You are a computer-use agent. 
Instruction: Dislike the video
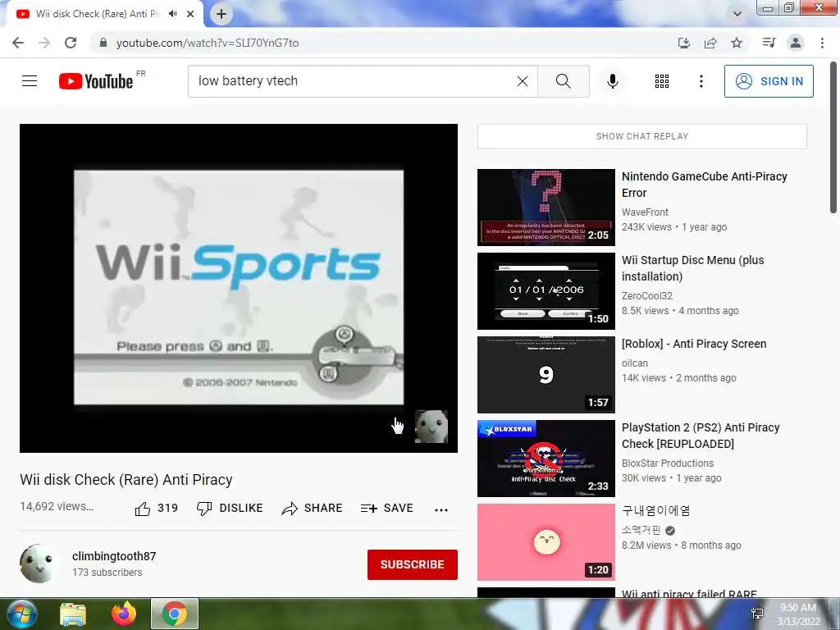click(x=230, y=509)
